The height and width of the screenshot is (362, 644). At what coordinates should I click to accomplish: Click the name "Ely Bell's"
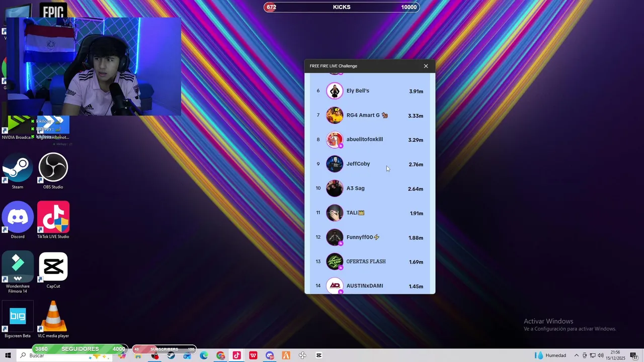pos(358,90)
